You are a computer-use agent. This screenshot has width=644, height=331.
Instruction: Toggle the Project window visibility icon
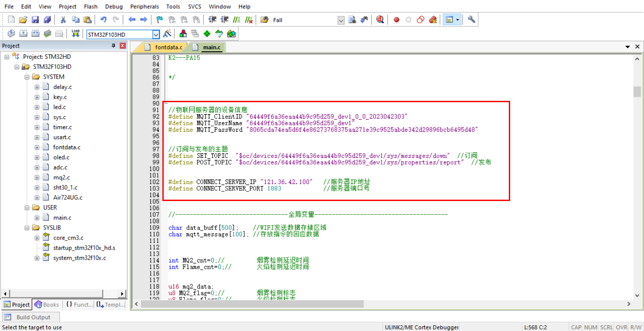click(450, 19)
